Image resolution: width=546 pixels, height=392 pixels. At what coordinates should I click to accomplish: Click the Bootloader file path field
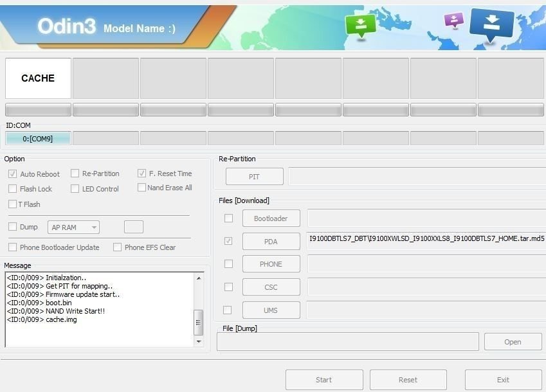click(x=426, y=218)
